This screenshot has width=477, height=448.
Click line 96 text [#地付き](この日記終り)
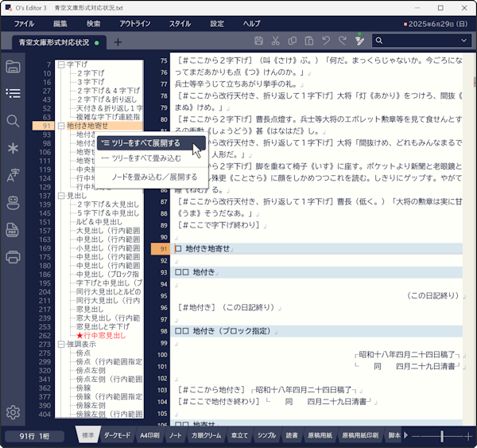[x=226, y=308]
